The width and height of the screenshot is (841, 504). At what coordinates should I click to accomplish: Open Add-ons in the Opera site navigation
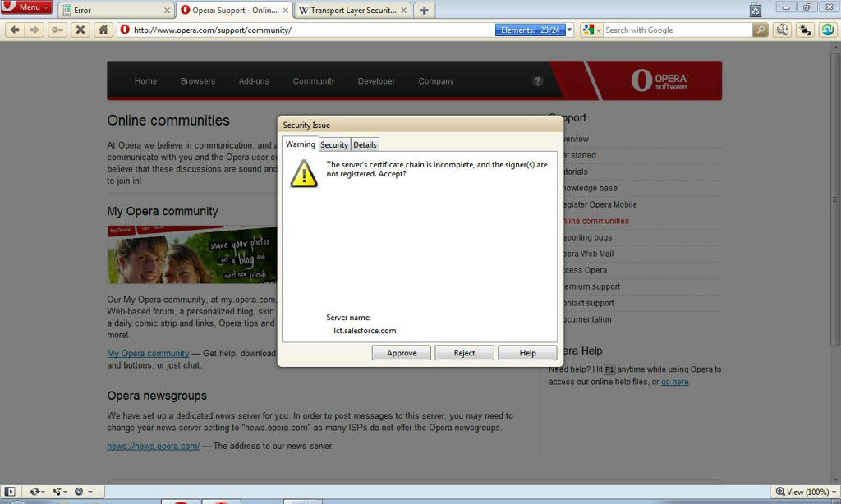254,81
